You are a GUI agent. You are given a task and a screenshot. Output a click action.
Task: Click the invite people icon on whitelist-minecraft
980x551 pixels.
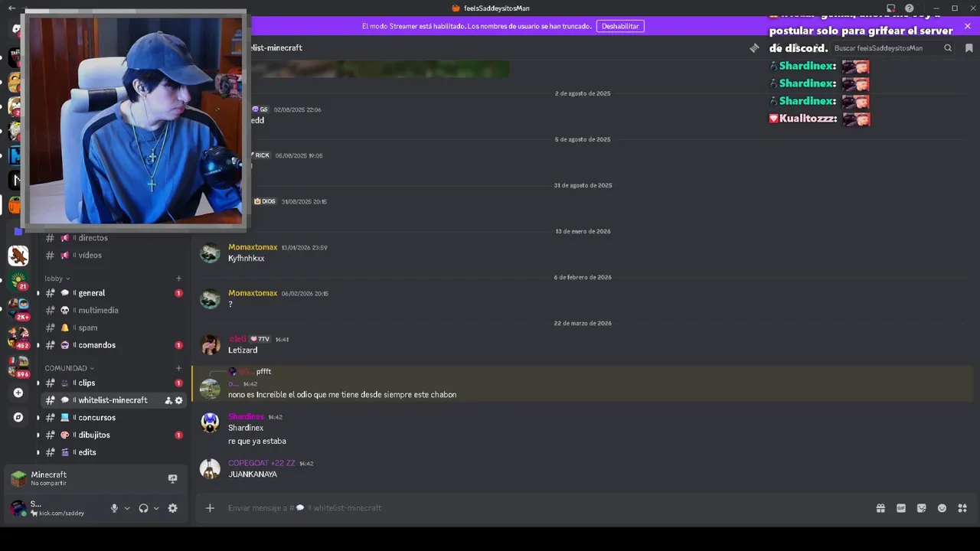point(168,400)
